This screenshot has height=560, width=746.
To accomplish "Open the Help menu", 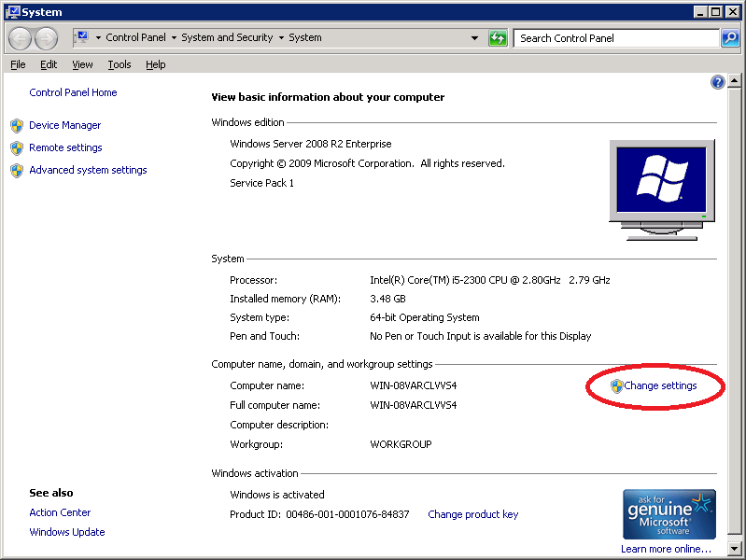I will (156, 64).
